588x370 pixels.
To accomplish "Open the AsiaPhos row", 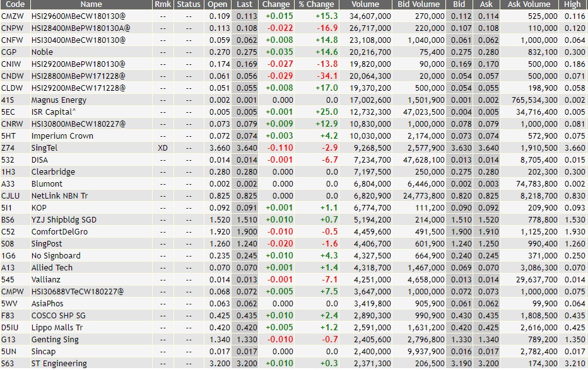I will 47,304.
